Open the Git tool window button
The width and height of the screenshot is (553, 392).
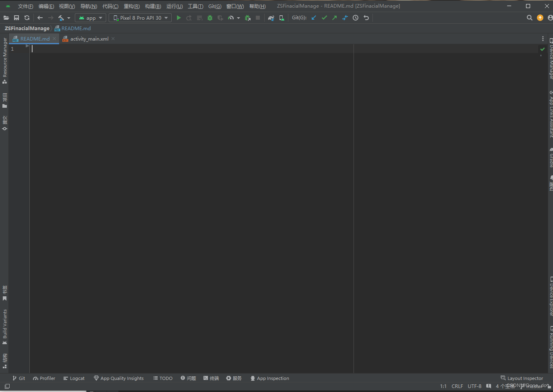(x=19, y=378)
